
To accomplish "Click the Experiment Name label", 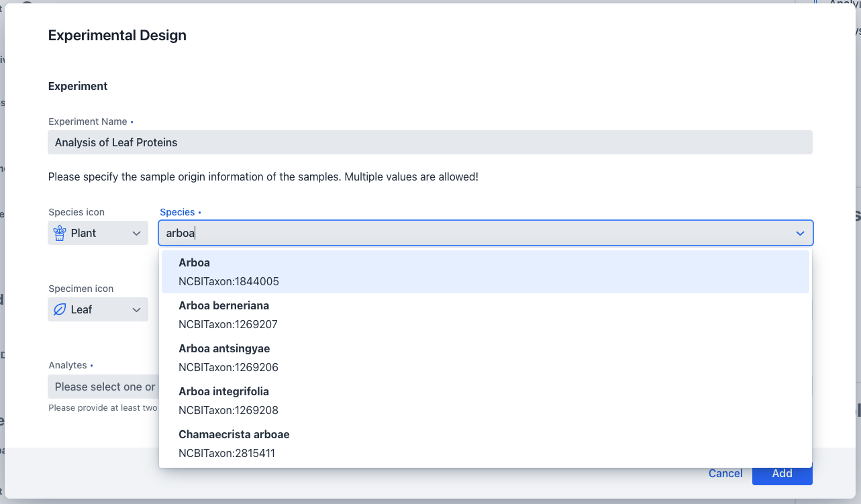I will click(88, 121).
